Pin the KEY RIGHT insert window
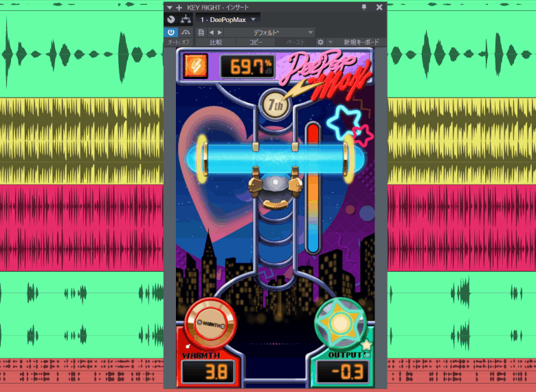This screenshot has width=536, height=392. [364, 7]
